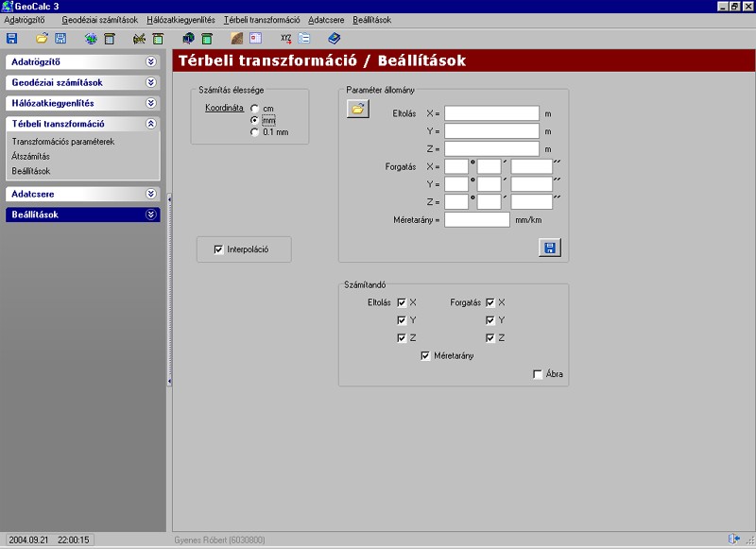Click the open folder toolbar icon
Viewport: 756px width, 549px height.
[42, 38]
